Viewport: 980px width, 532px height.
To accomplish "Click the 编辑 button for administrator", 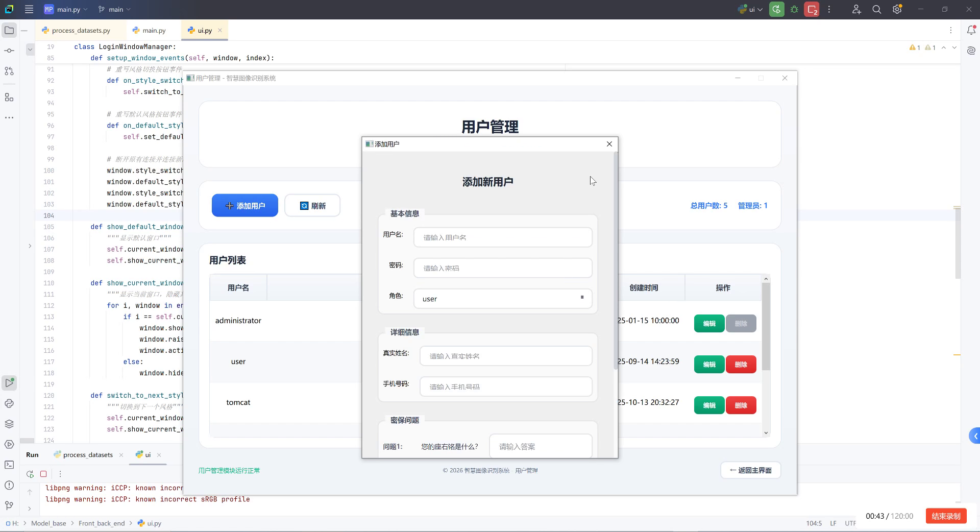I will [709, 323].
